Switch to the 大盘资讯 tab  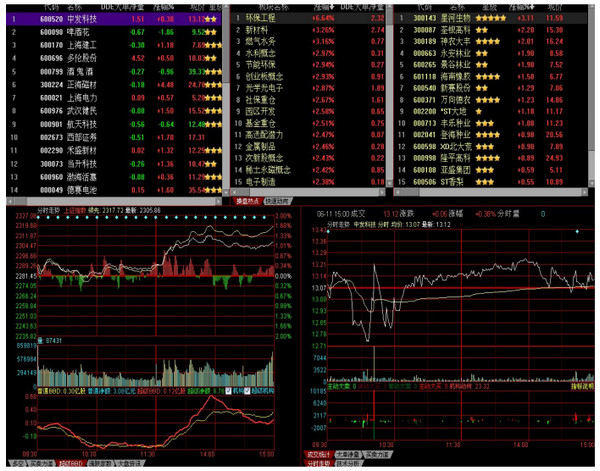click(130, 464)
